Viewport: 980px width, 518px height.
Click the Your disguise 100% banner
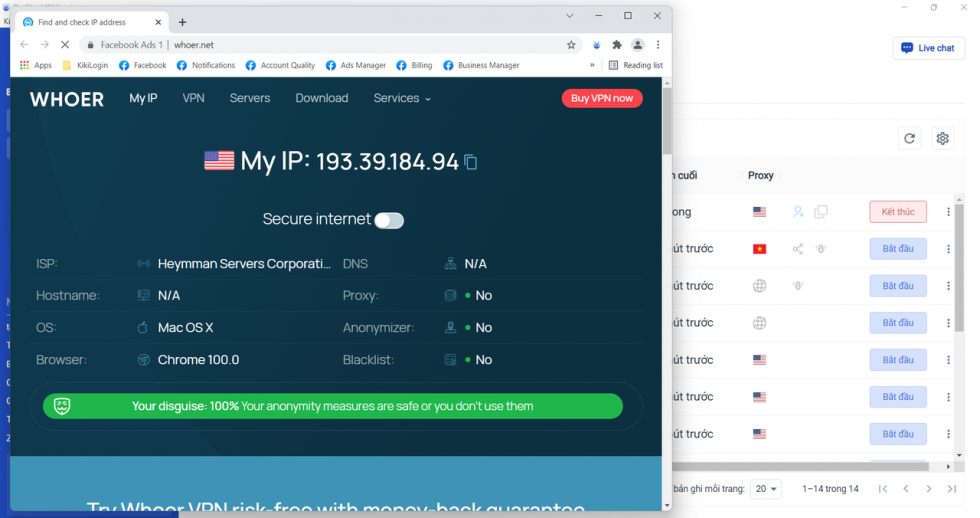coord(332,406)
